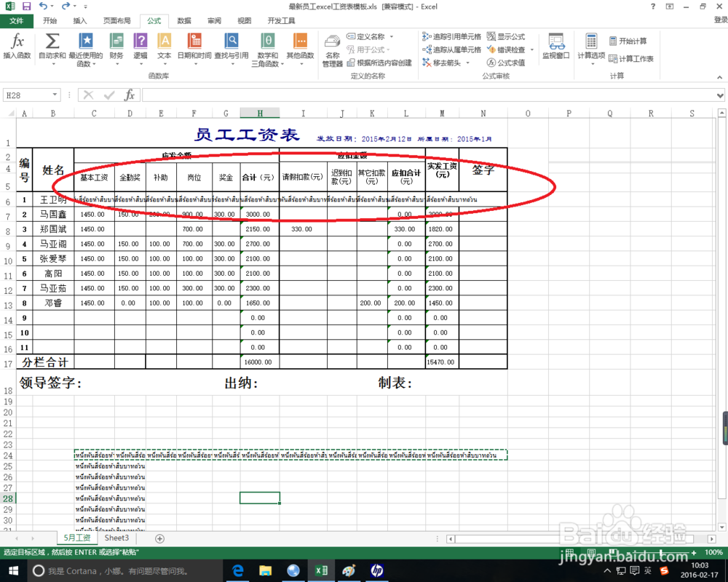The width and height of the screenshot is (728, 582).
Task: Click Evaluate Formula (公式求值)
Action: 506,63
